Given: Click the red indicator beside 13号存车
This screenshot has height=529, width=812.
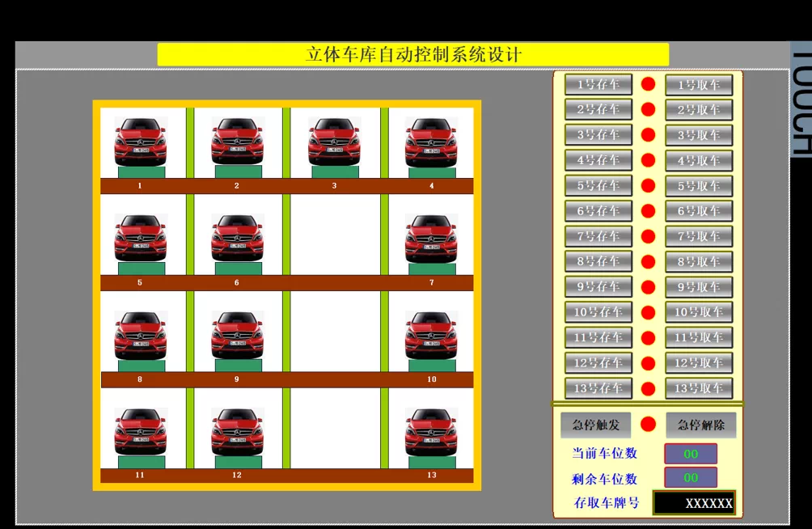Looking at the screenshot, I should click(649, 388).
